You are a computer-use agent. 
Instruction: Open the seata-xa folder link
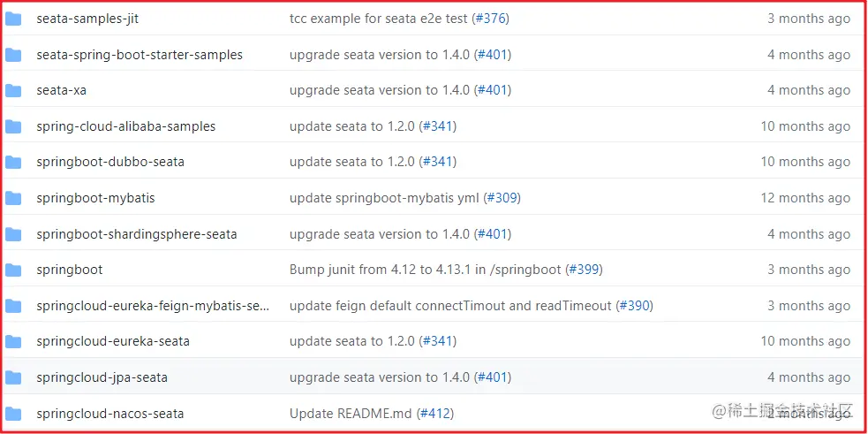[62, 90]
